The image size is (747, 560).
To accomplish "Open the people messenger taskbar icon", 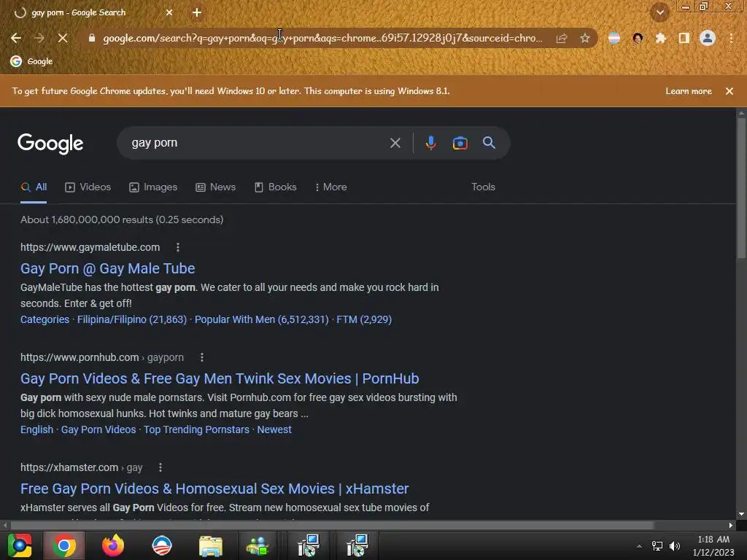I will [258, 545].
